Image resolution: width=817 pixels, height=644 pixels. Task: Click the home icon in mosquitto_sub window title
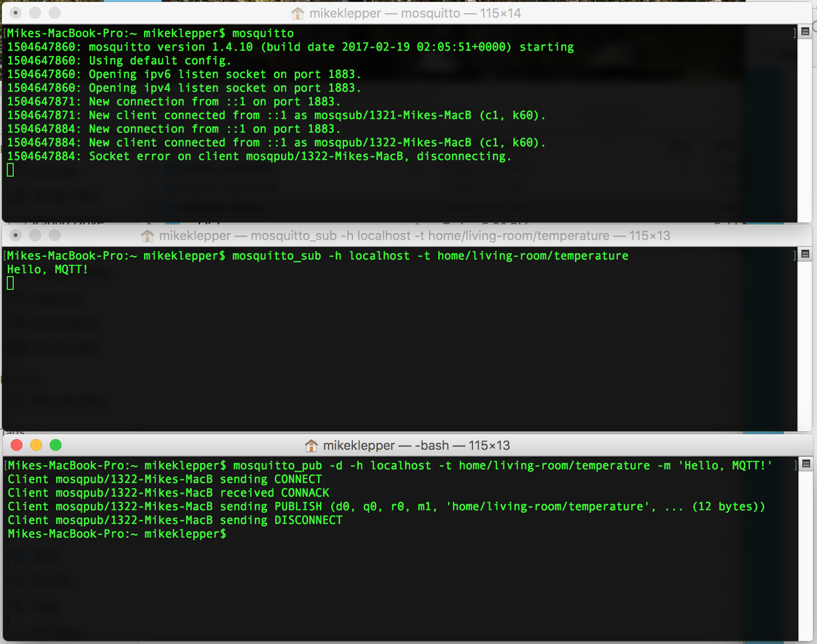[x=147, y=236]
